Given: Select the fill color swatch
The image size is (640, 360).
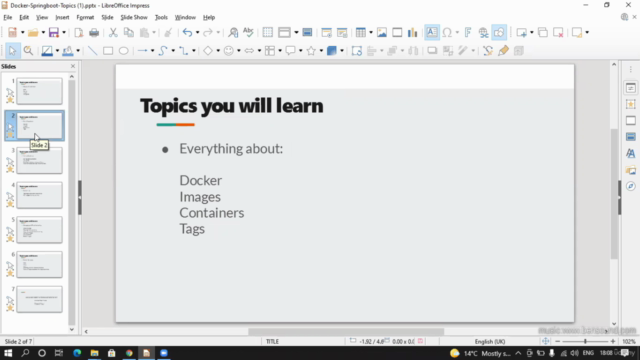Looking at the screenshot, I should (68, 51).
